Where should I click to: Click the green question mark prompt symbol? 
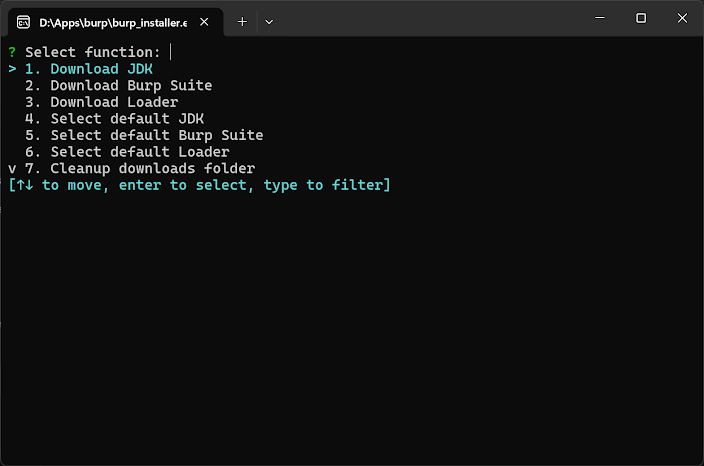pos(12,52)
